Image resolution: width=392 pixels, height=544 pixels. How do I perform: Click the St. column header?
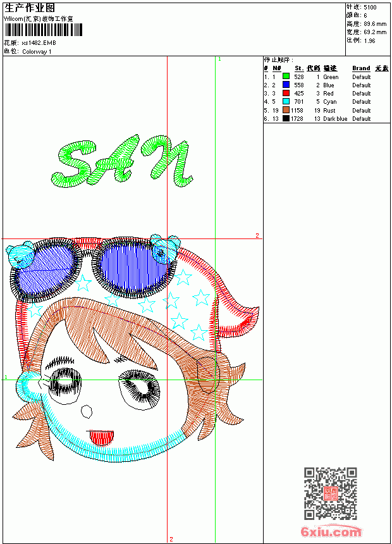point(299,68)
